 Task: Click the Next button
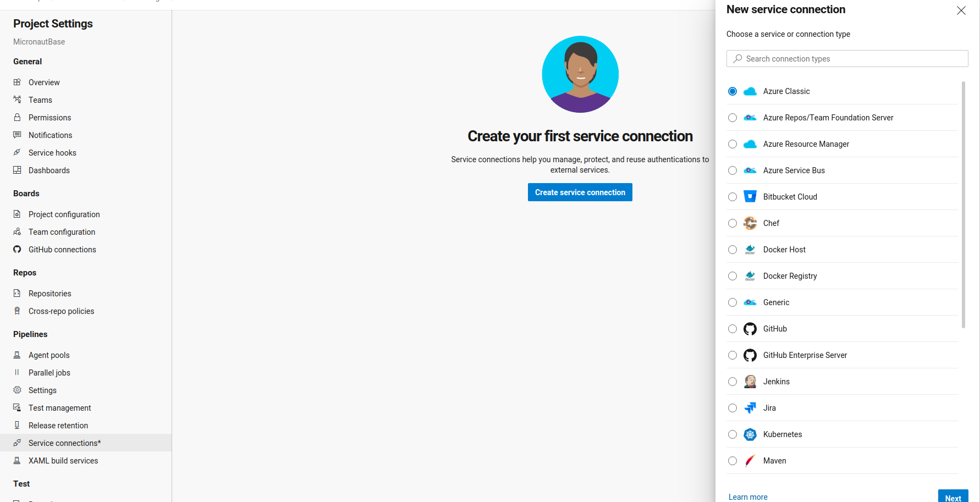click(953, 496)
